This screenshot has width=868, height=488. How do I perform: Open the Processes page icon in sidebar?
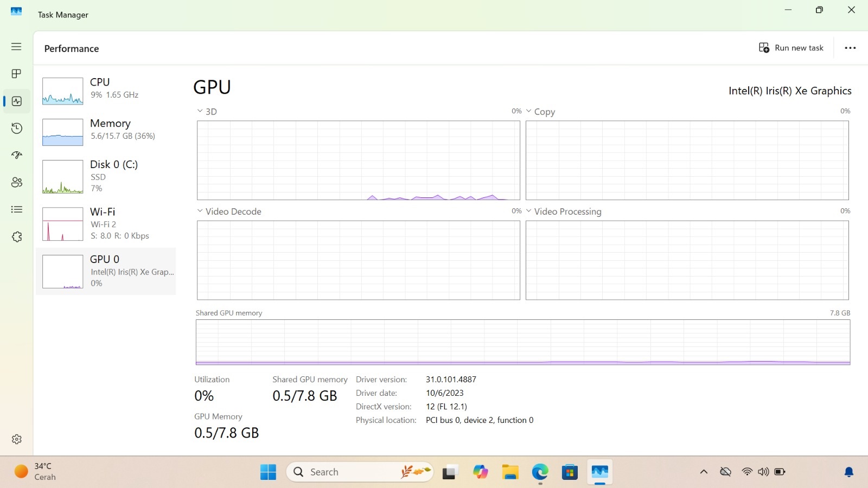click(x=16, y=74)
